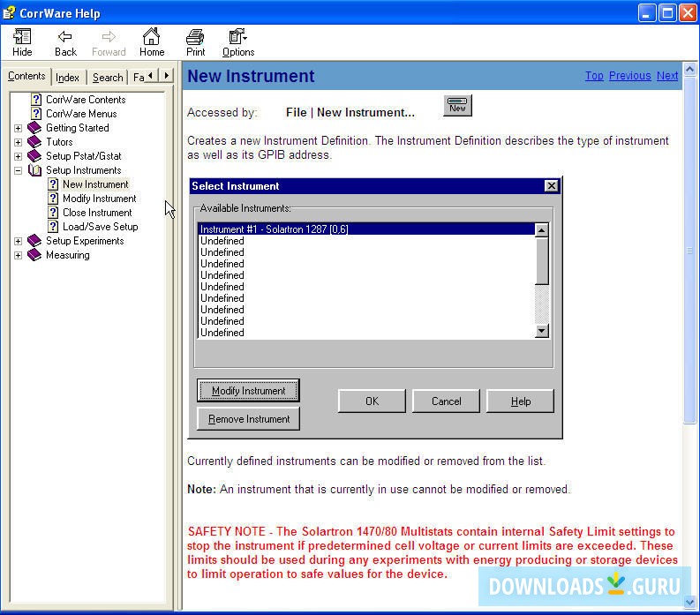Click the help page scroll-up arrow
This screenshot has height=615, width=700.
pos(689,69)
